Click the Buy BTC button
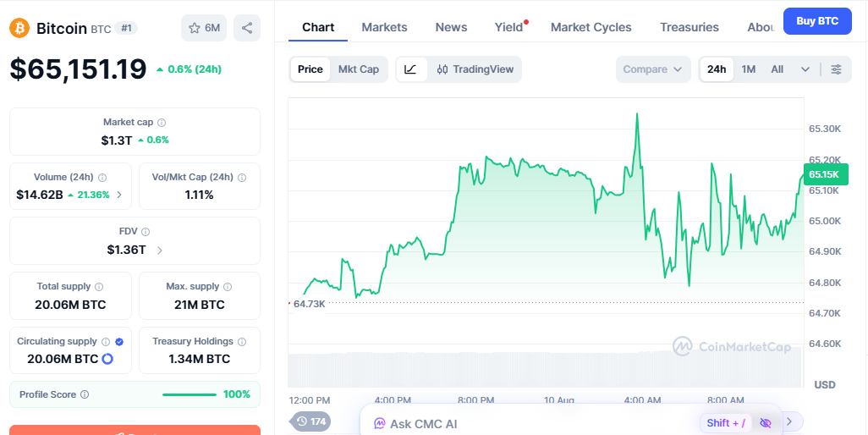Screen dimensions: 868x435 coord(817,21)
